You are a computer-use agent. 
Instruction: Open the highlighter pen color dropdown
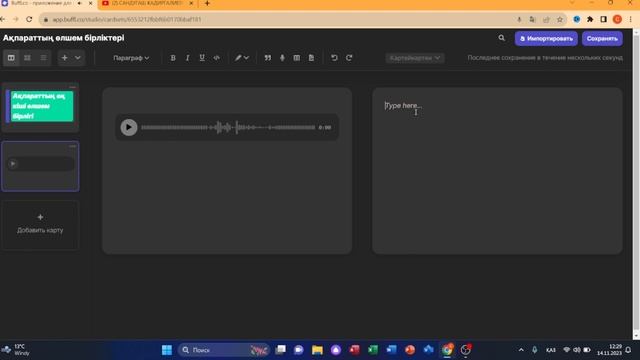pos(242,58)
